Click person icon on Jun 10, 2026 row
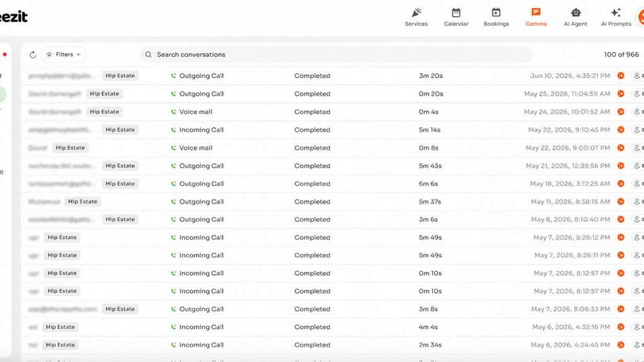Image resolution: width=644 pixels, height=362 pixels. pos(637,76)
